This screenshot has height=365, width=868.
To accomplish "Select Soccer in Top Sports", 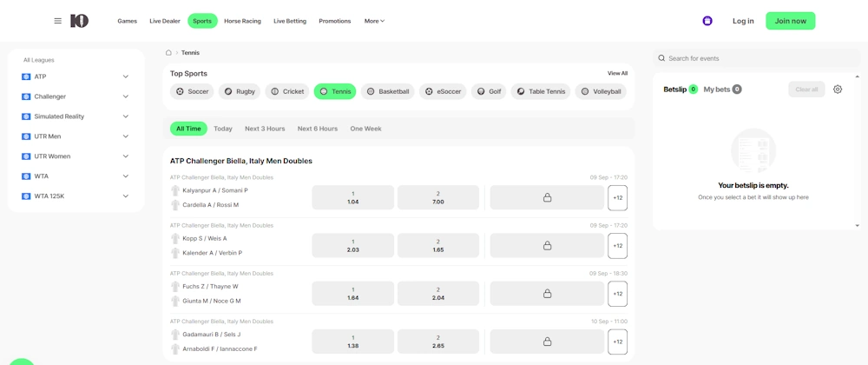I will tap(192, 91).
